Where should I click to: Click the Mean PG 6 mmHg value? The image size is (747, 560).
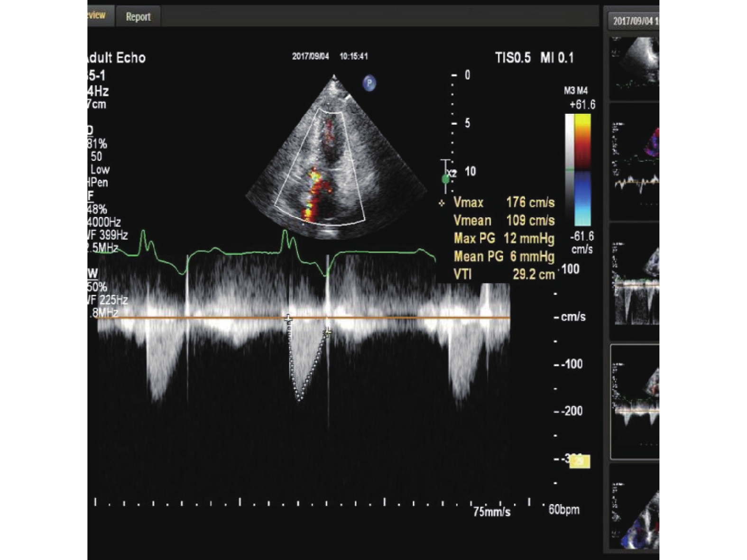coord(504,257)
